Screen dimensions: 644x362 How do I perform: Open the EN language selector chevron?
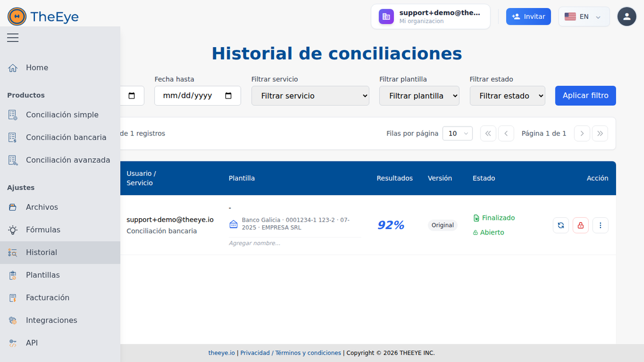[x=598, y=17]
